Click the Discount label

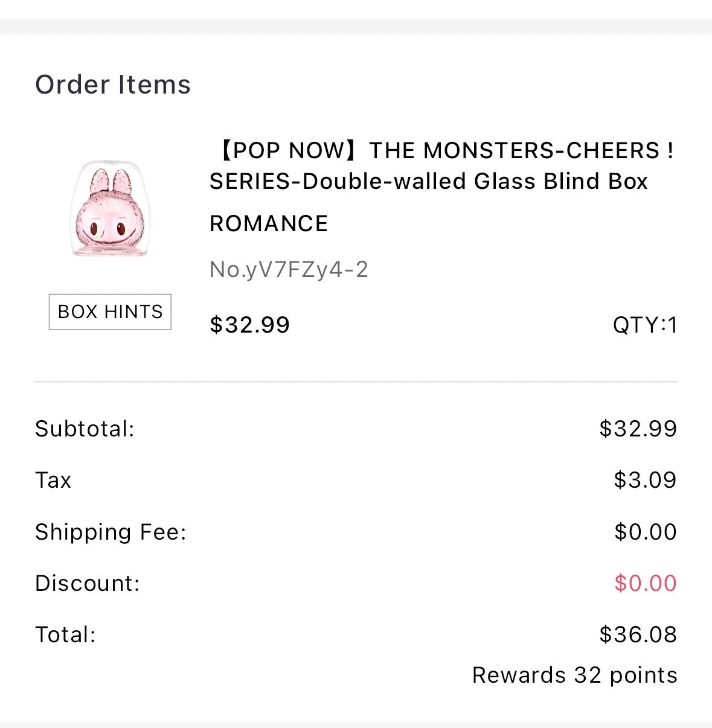(x=88, y=584)
